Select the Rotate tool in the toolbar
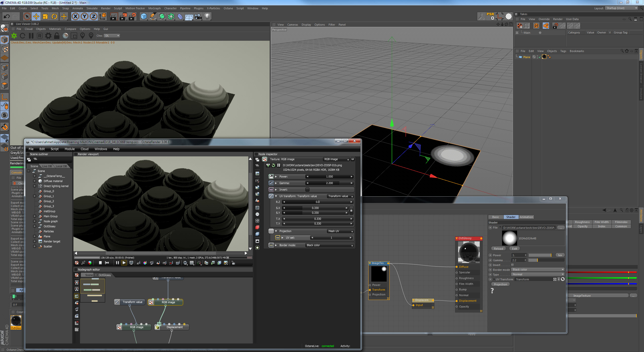Image resolution: width=644 pixels, height=352 pixels. click(x=54, y=17)
